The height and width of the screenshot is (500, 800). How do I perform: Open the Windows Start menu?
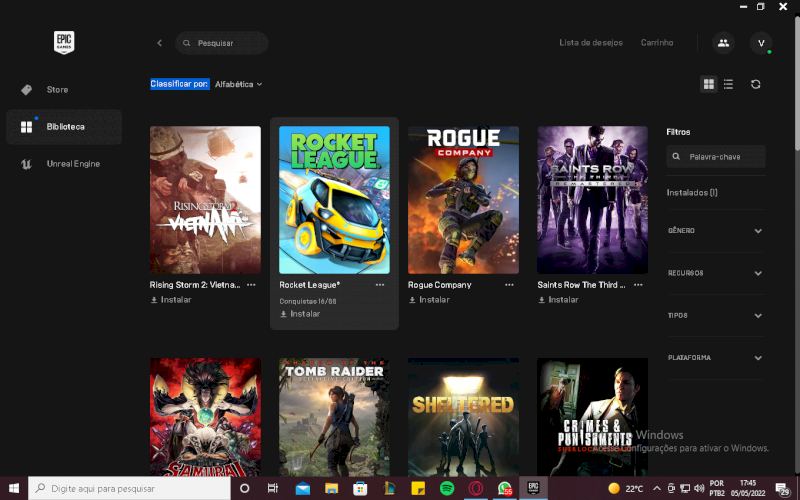(x=14, y=488)
